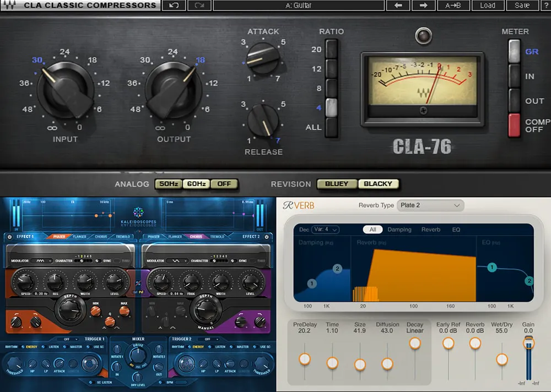The height and width of the screenshot is (392, 551).
Task: Set meter to GR mode
Action: 514,51
